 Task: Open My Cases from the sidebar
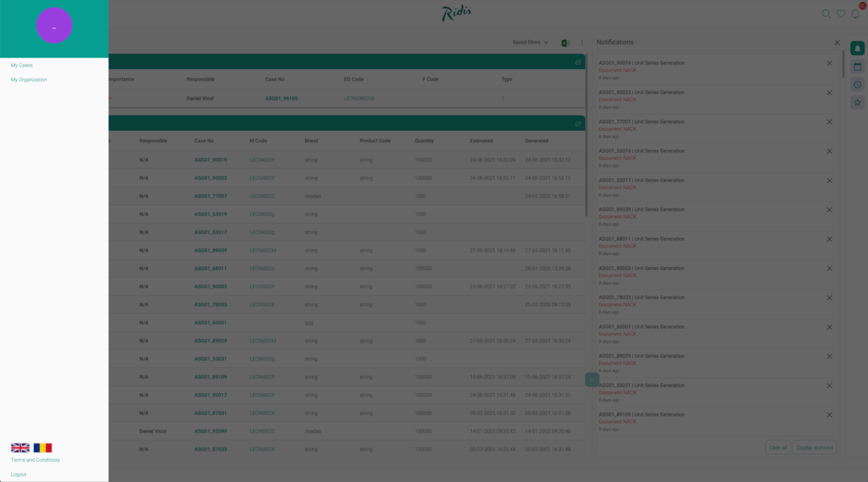pyautogui.click(x=23, y=64)
